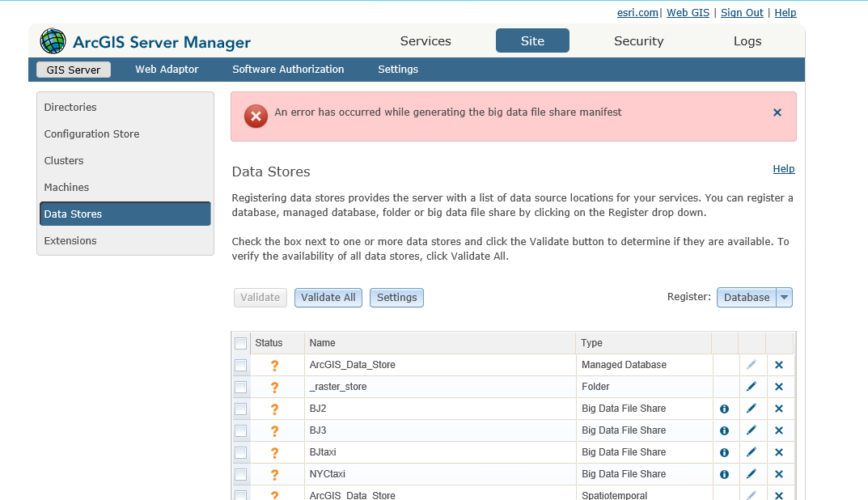Delete the Spatiotemporal data store entry

pos(779,496)
